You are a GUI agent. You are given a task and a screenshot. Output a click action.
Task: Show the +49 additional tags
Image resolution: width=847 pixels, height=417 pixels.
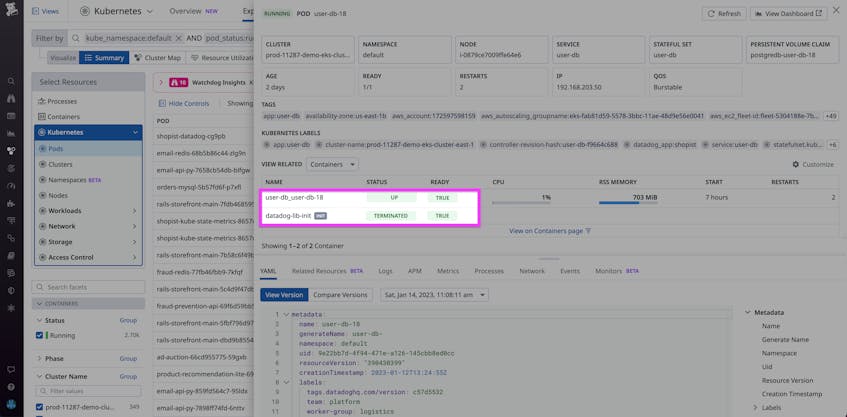831,116
